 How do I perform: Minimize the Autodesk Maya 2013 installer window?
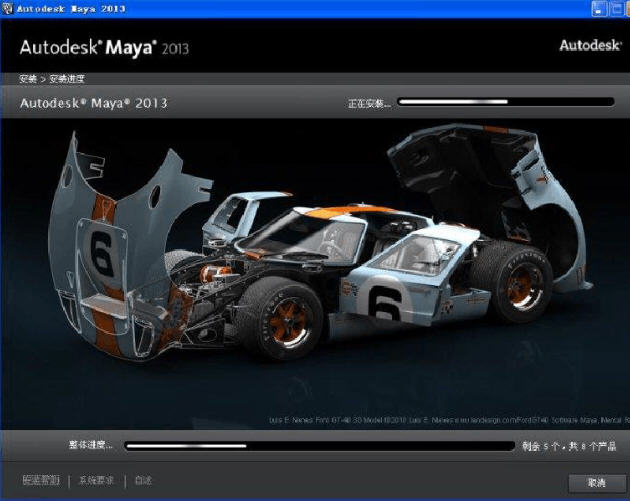coord(599,9)
